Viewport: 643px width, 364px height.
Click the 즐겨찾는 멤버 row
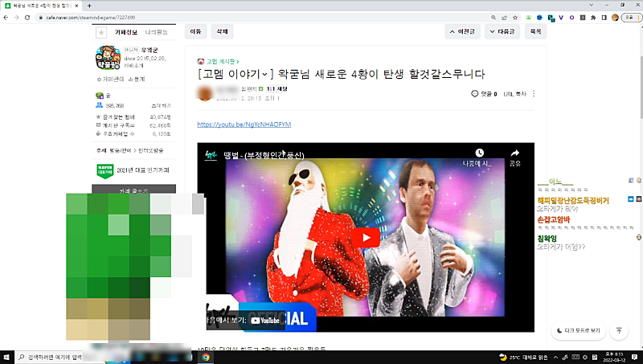coord(133,117)
